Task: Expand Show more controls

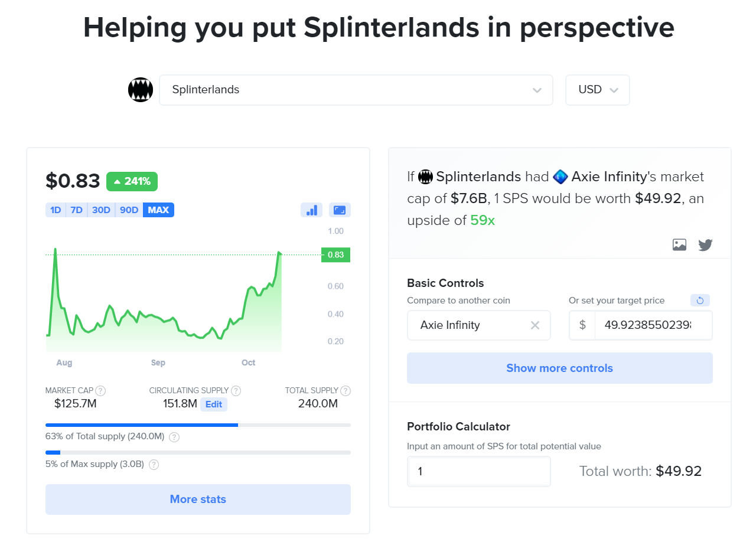Action: [x=560, y=368]
